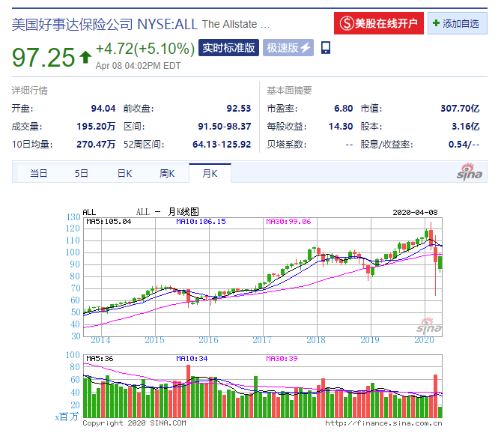Click the green up arrow next to price
504x439 pixels.
coord(85,55)
